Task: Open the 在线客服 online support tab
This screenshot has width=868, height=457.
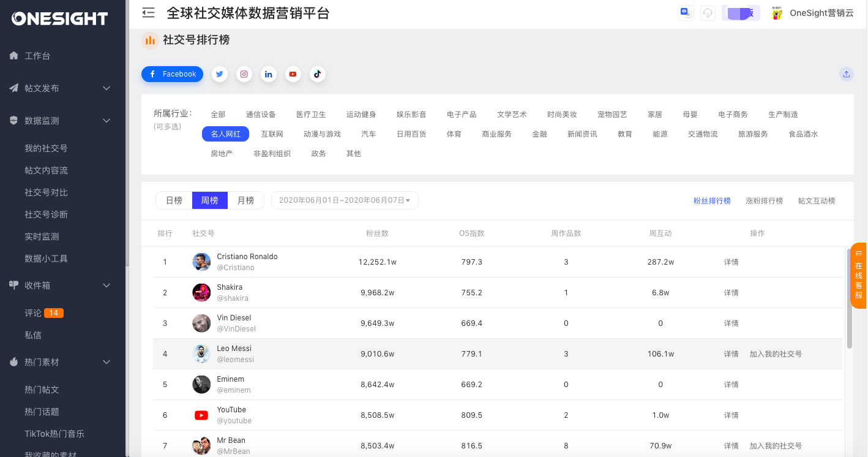Action: [859, 276]
